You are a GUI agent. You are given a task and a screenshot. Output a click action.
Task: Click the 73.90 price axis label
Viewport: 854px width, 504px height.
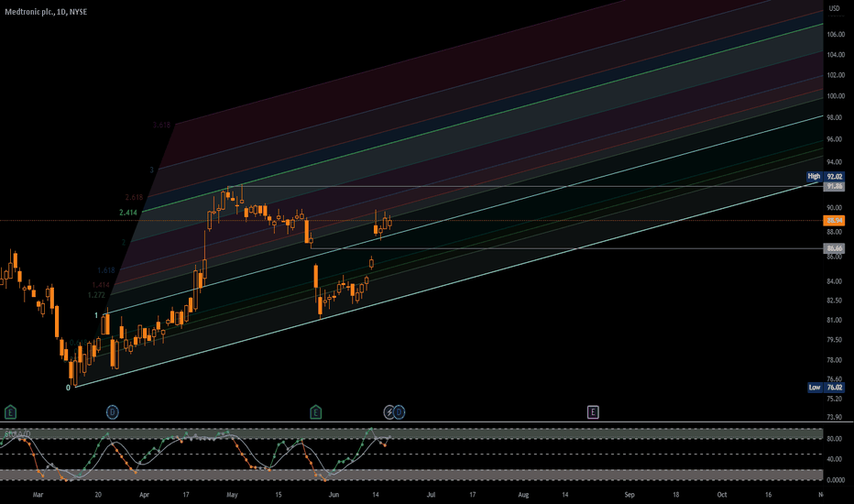[x=834, y=417]
